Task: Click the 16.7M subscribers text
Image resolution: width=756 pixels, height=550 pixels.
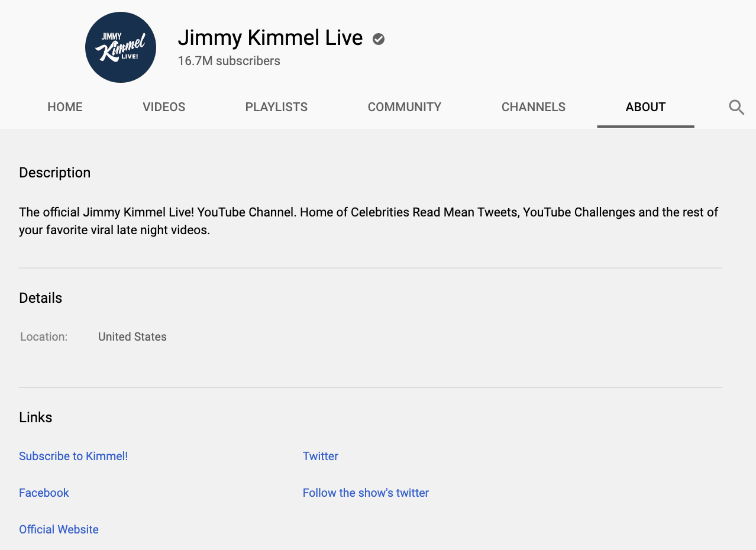Action: 229,61
